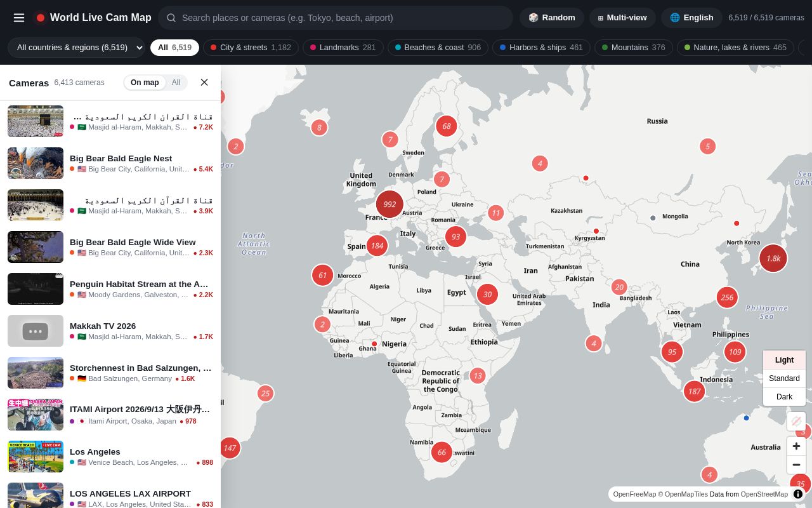This screenshot has height=508, width=812.
Task: Zoom in with the plus button
Action: click(796, 446)
